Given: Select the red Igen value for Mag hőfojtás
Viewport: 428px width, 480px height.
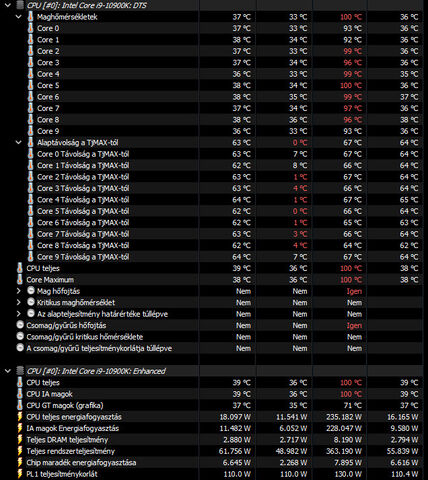Looking at the screenshot, I should pos(354,291).
